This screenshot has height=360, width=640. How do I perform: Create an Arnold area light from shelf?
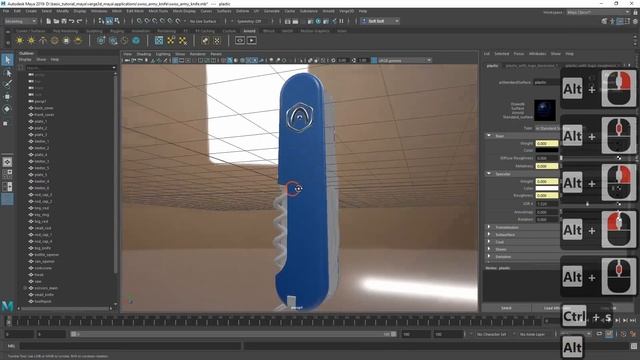click(19, 40)
